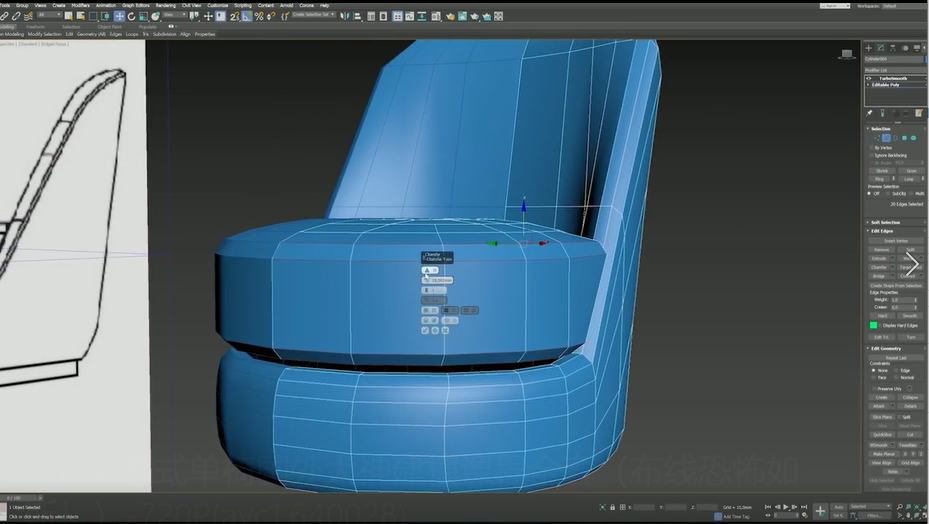Select the Rotate tool in main toolbar

[131, 16]
